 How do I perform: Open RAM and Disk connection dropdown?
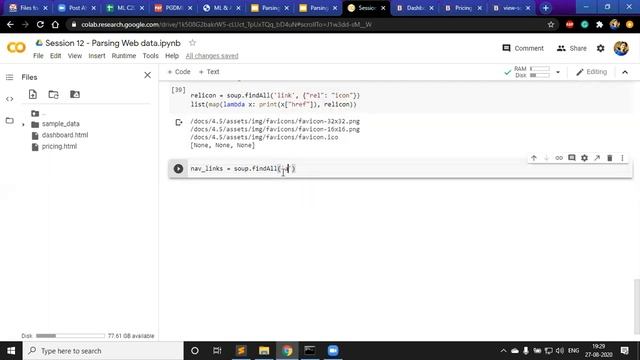click(558, 72)
